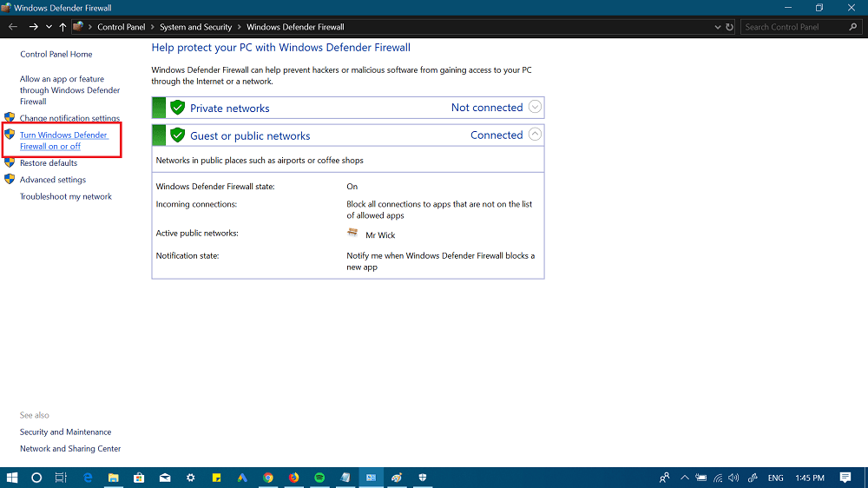Click the Mr Wick network name
This screenshot has width=868, height=488.
point(380,235)
